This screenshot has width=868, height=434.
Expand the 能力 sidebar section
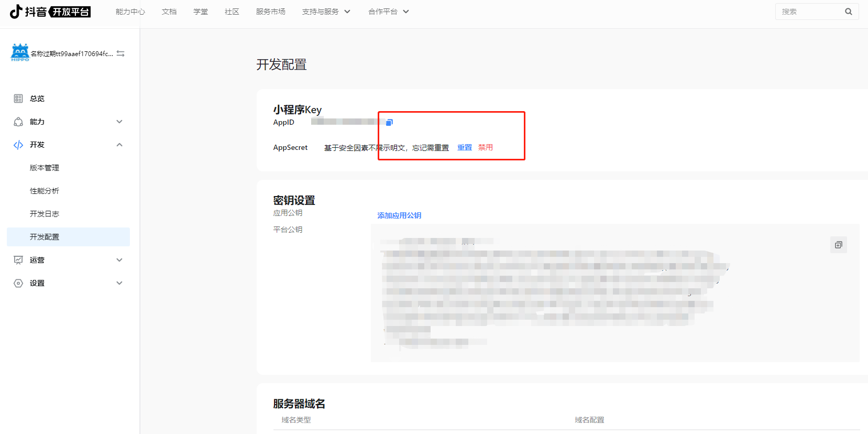coord(119,122)
